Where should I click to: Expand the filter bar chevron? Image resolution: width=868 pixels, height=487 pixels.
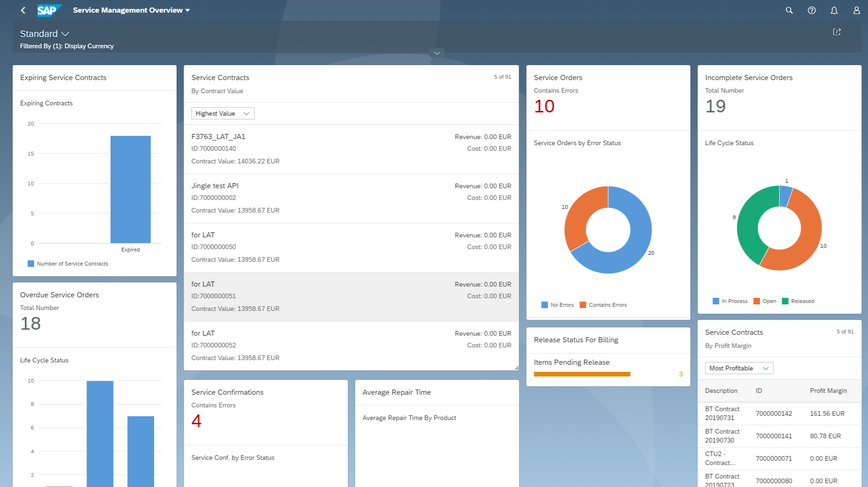click(436, 53)
